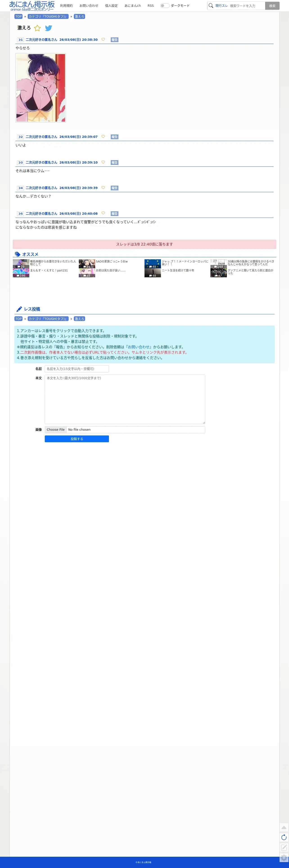
Task: Click the 検索 search button
Action: pos(272,6)
